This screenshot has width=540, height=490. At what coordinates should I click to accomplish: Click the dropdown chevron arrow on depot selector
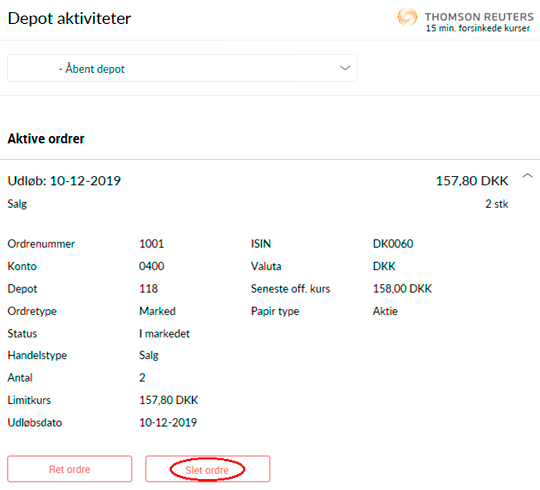[345, 68]
